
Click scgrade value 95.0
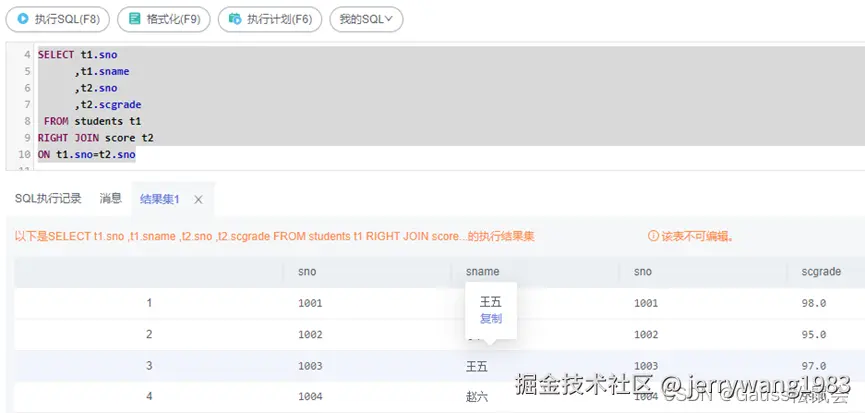pyautogui.click(x=814, y=334)
